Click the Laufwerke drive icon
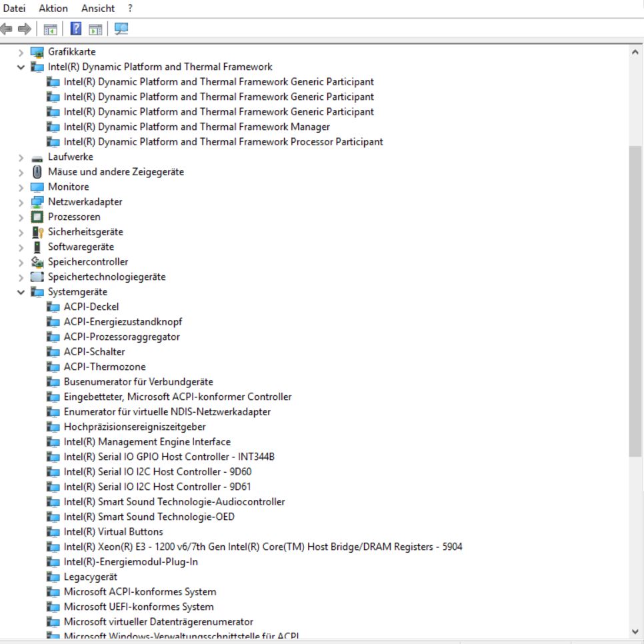Screen dimensions: 644x644 tap(37, 159)
